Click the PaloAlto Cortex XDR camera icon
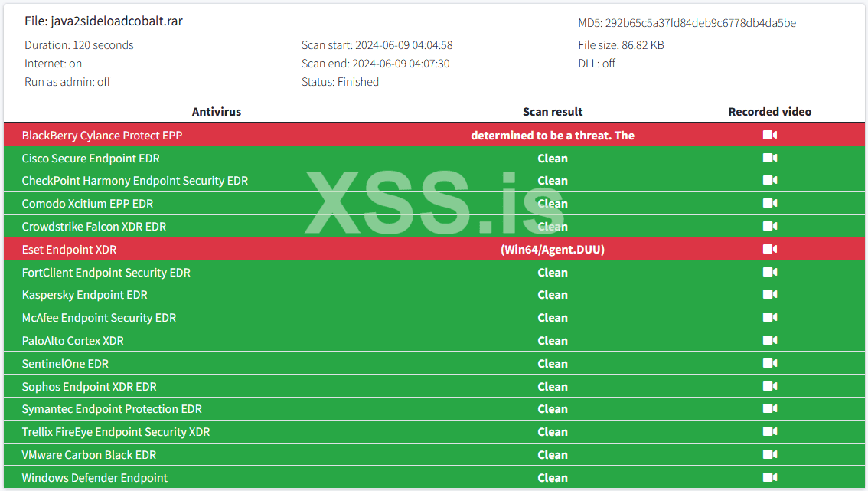The width and height of the screenshot is (868, 491). (769, 340)
